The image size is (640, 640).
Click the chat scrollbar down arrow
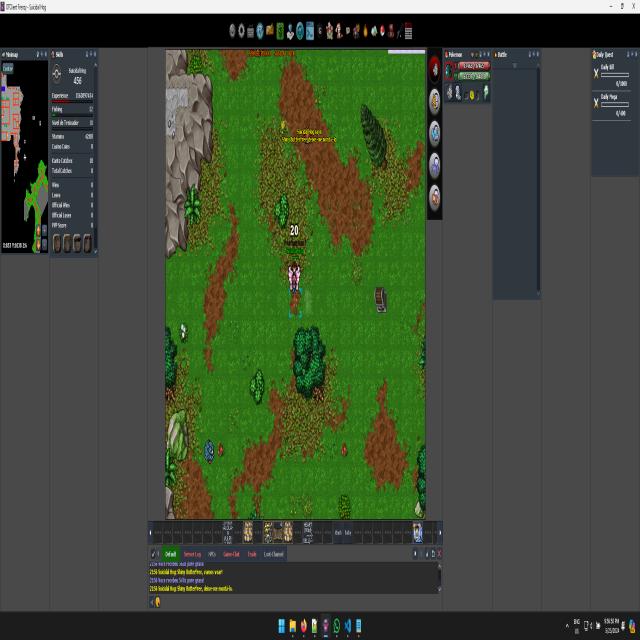pyautogui.click(x=440, y=589)
